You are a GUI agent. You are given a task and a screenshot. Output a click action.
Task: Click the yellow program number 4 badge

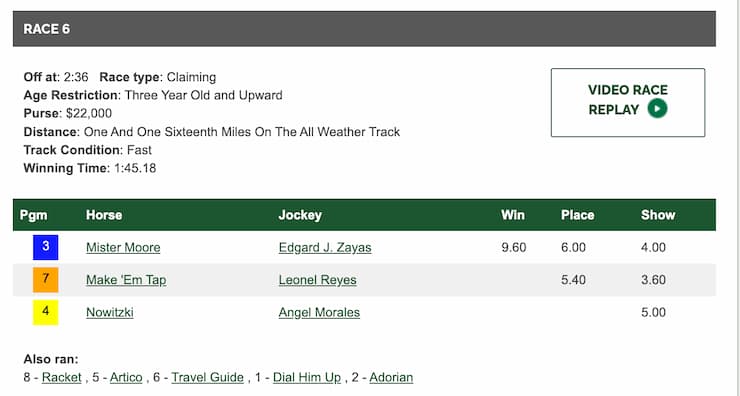coord(45,312)
